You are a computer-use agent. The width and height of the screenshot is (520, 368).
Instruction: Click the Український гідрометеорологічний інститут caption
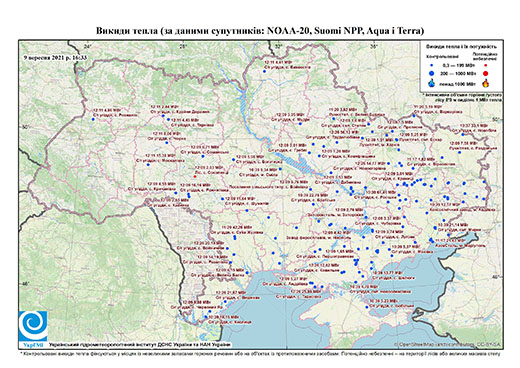click(140, 344)
